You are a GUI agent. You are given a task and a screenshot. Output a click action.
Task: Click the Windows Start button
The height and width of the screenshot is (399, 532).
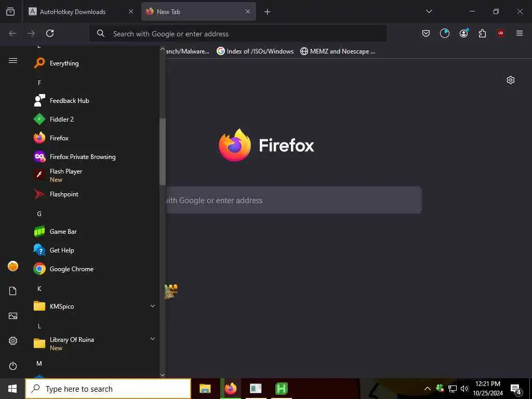tap(12, 389)
